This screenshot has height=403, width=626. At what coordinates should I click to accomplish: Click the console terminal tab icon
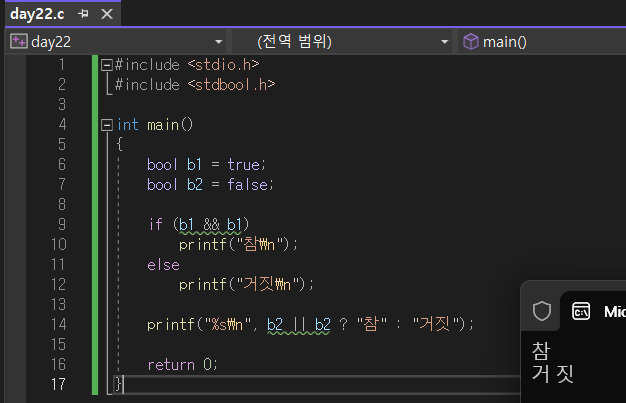coord(581,312)
